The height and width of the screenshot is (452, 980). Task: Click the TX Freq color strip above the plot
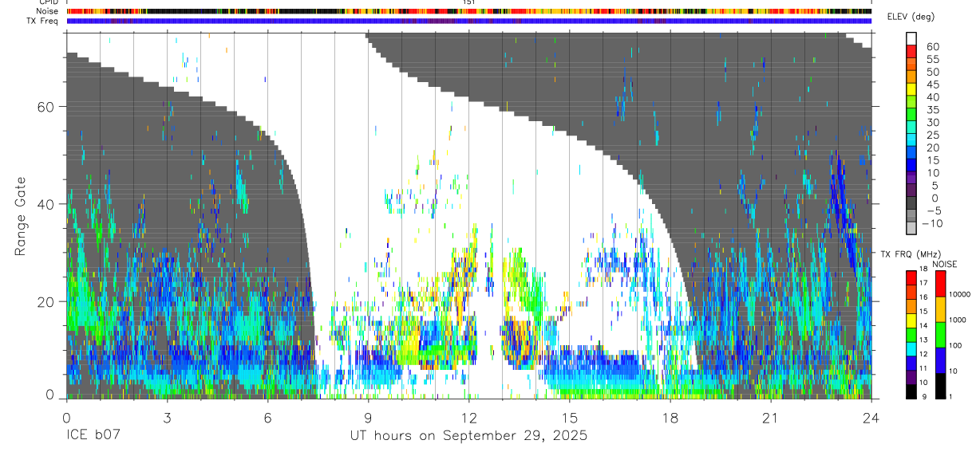468,22
